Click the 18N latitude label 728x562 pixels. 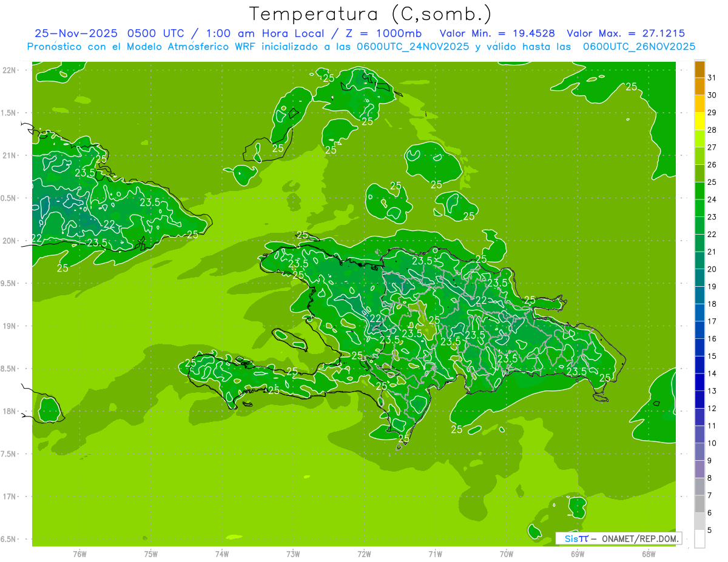[x=10, y=411]
